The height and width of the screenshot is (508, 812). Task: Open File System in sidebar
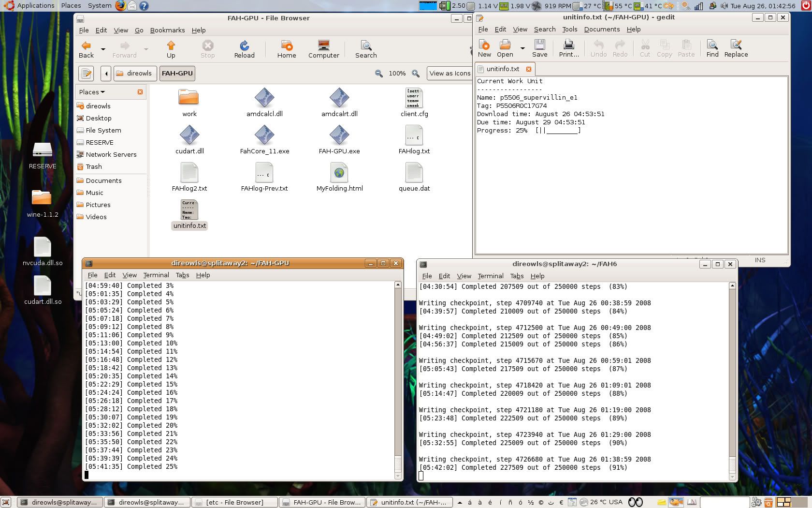coord(99,130)
